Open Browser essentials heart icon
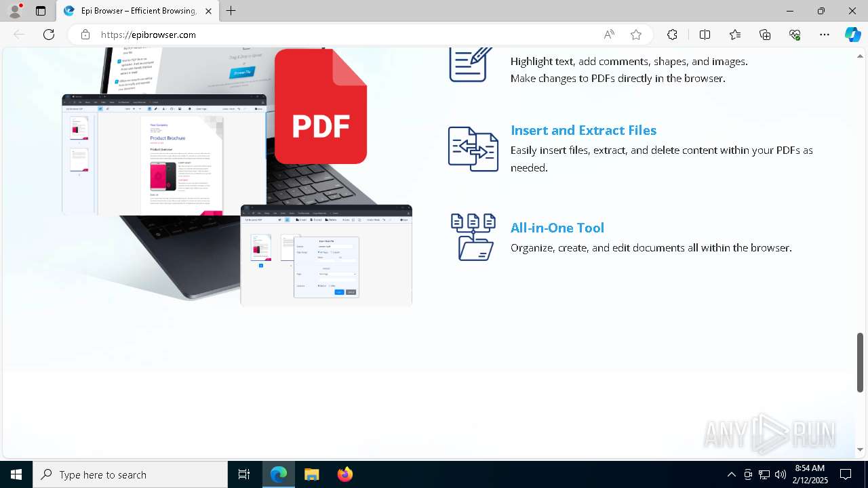This screenshot has height=488, width=868. tap(795, 35)
